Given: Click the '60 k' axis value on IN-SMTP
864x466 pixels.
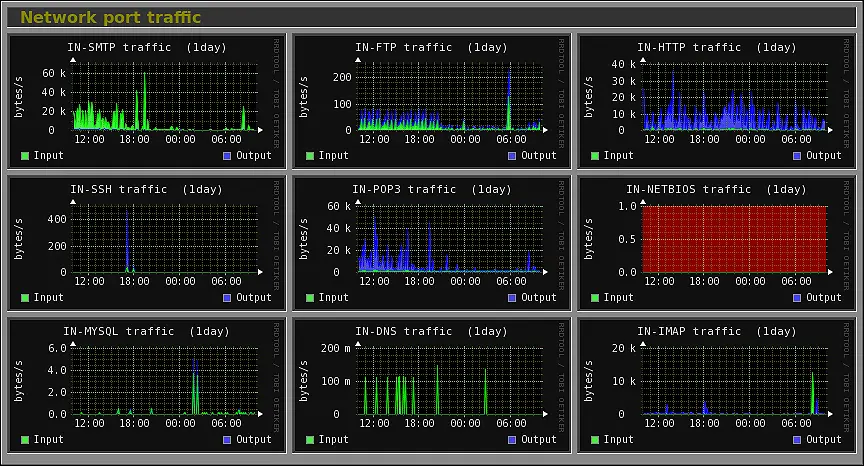Looking at the screenshot, I should pos(54,73).
